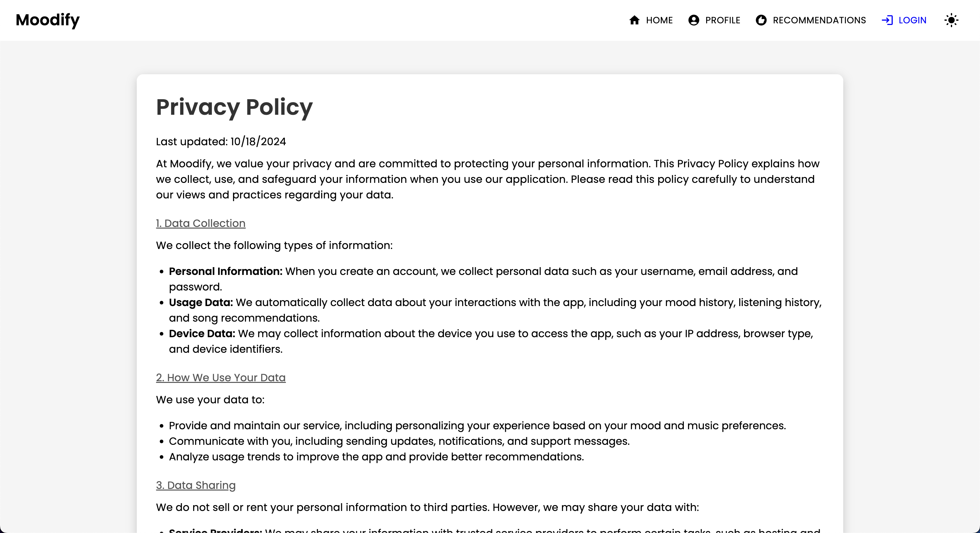Click the bold 'Personal Information:' label
This screenshot has height=533, width=980.
click(226, 271)
